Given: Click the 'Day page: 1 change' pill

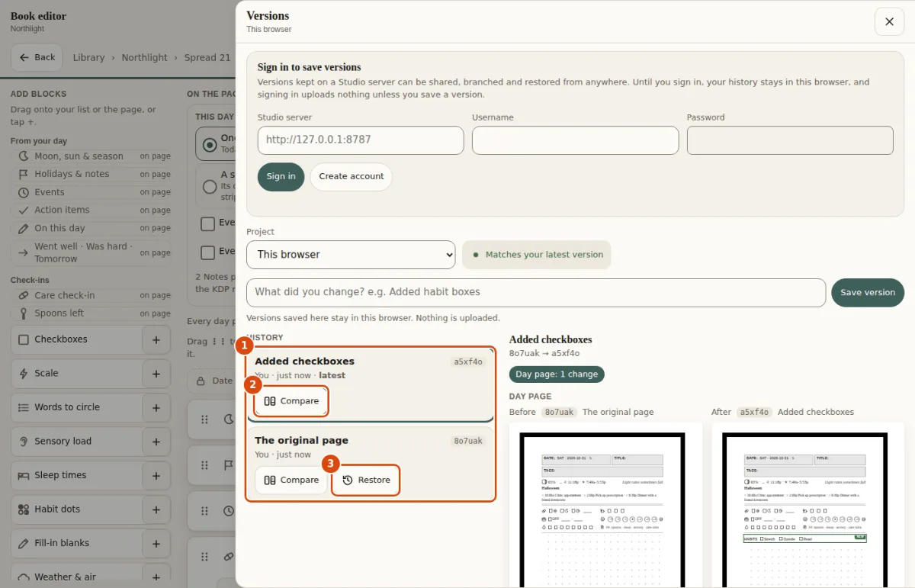Looking at the screenshot, I should [557, 374].
